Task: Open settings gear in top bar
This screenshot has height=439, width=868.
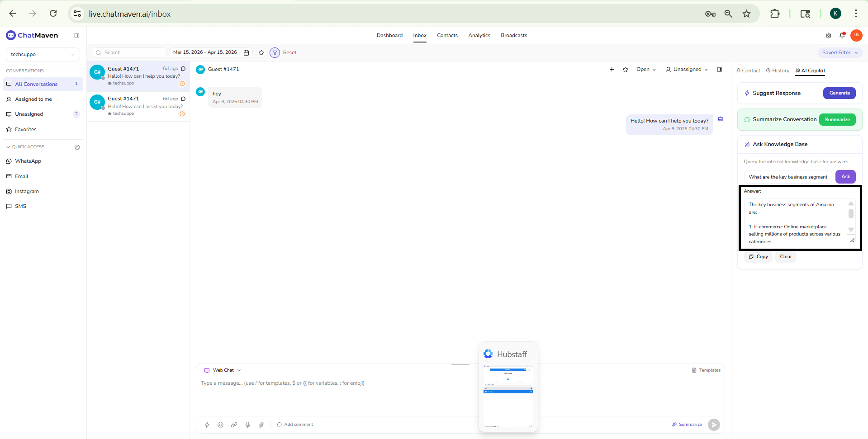Action: [x=828, y=35]
